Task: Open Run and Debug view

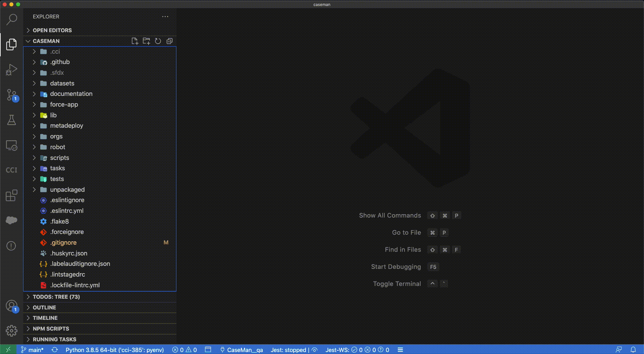Action: pyautogui.click(x=11, y=70)
